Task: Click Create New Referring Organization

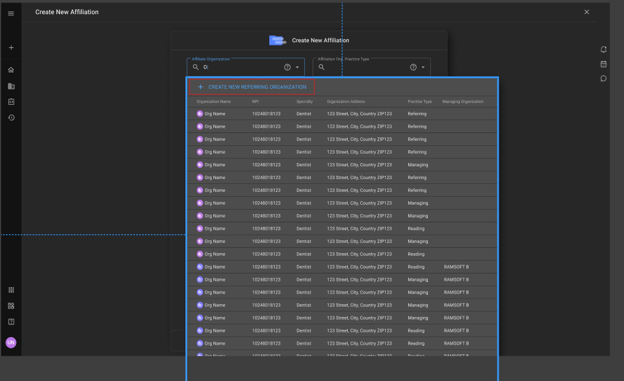Action: pyautogui.click(x=252, y=87)
